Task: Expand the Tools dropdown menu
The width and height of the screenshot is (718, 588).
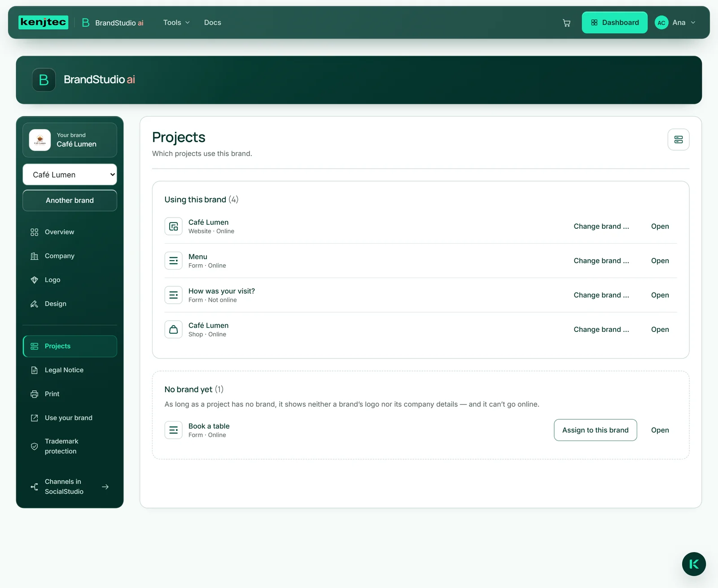Action: (176, 22)
